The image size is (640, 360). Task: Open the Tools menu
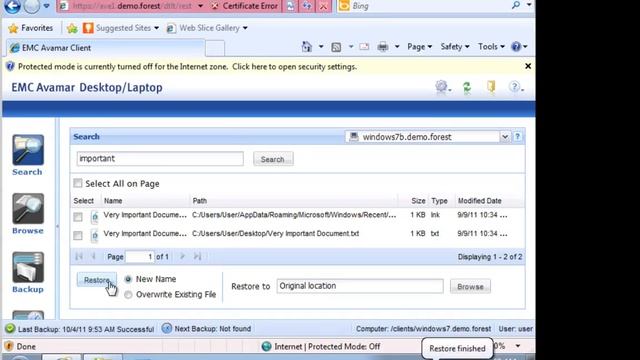(x=491, y=47)
